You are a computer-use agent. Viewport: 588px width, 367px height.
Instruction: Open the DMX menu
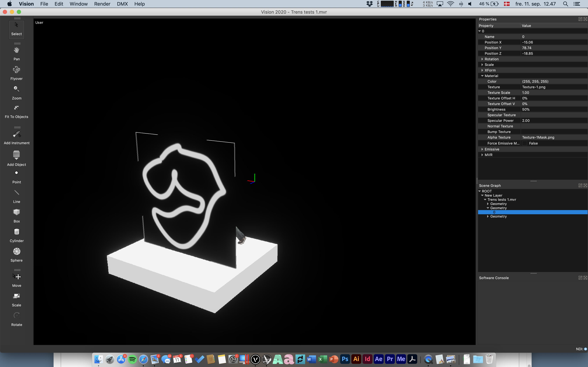click(122, 4)
